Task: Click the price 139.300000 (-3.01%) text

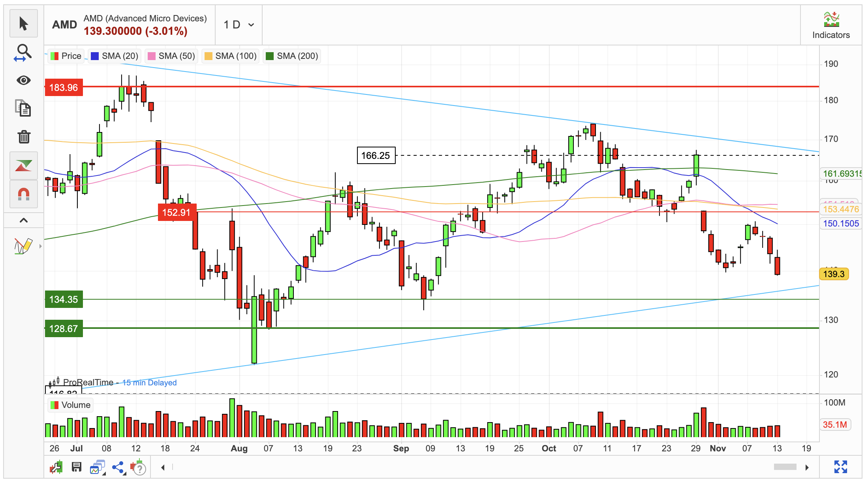Action: pyautogui.click(x=135, y=32)
